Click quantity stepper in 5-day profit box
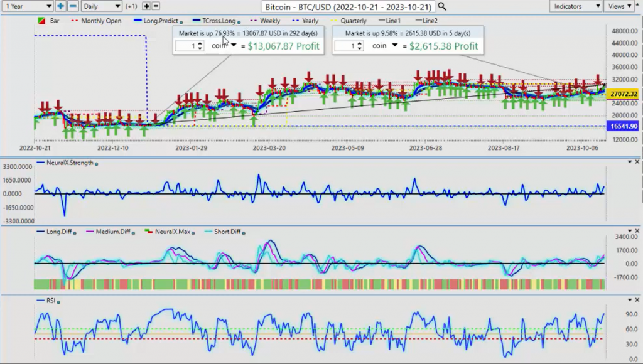Viewport: 643px width, 364px height. point(360,46)
